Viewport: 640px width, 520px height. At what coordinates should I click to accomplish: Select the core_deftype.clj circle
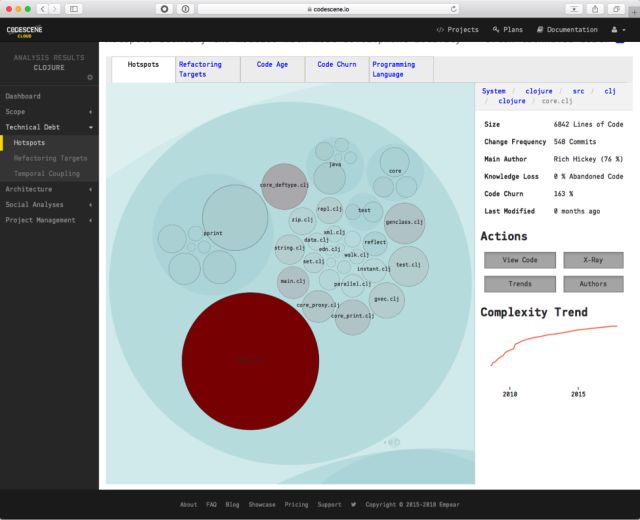[x=284, y=187]
